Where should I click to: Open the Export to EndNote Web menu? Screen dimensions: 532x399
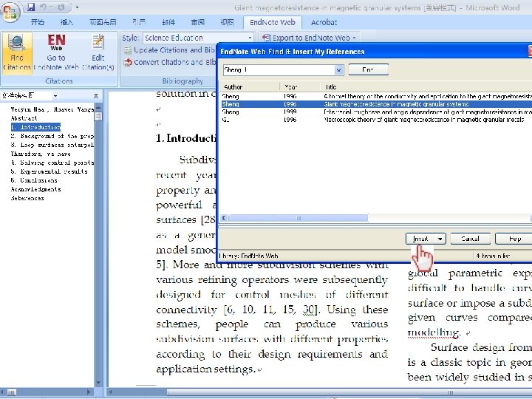(309, 38)
